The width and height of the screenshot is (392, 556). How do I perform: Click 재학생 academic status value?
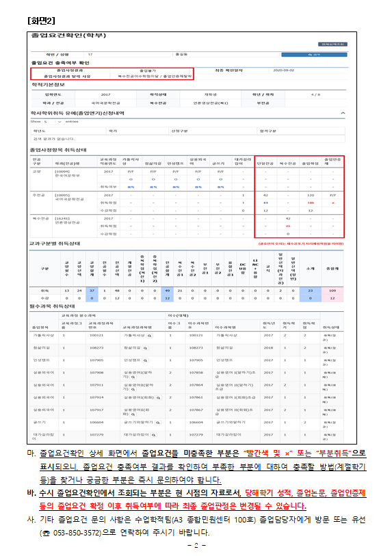[211, 94]
